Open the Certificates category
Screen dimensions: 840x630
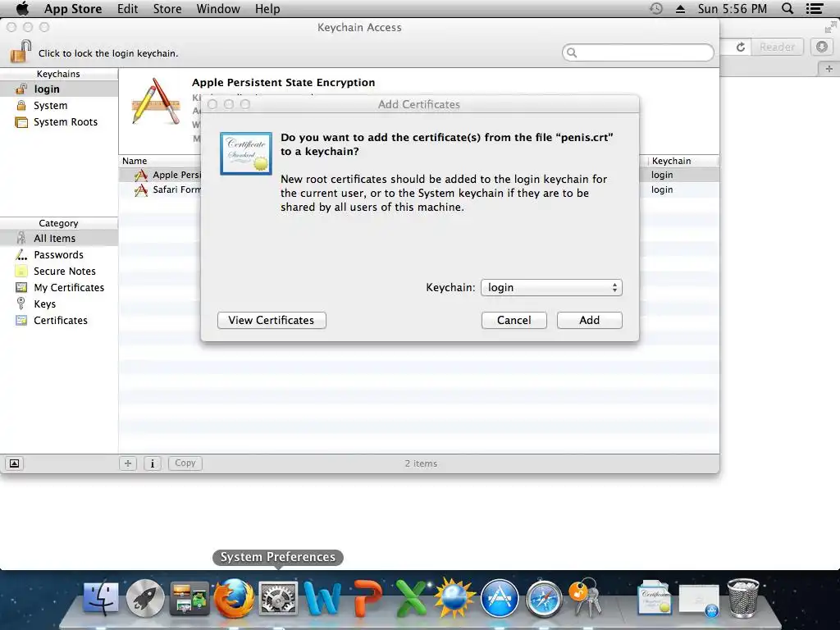(59, 321)
